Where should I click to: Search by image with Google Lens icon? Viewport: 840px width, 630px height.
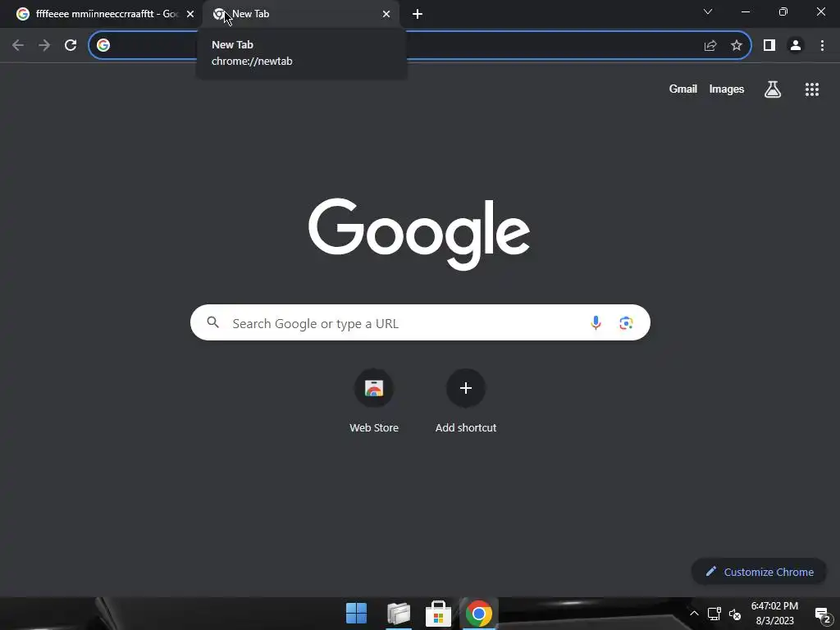[626, 323]
